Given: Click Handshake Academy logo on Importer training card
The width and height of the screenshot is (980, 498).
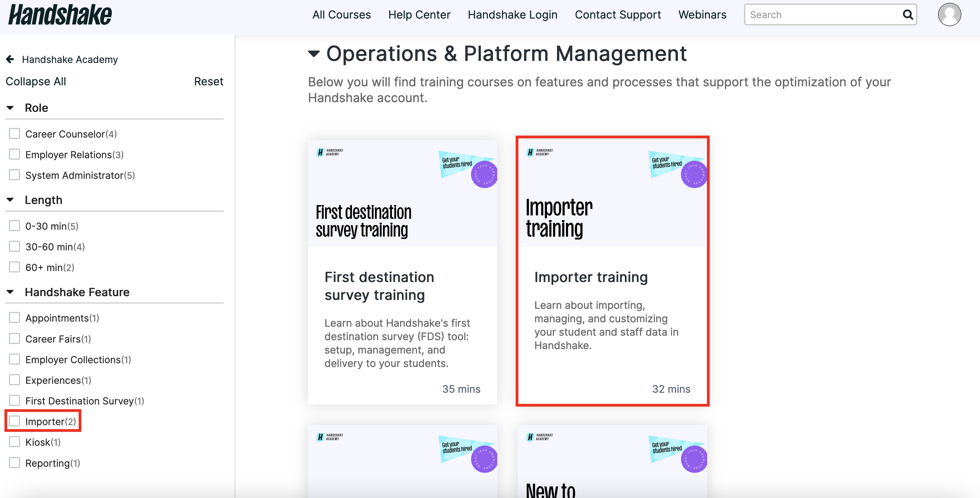Looking at the screenshot, I should [x=540, y=152].
